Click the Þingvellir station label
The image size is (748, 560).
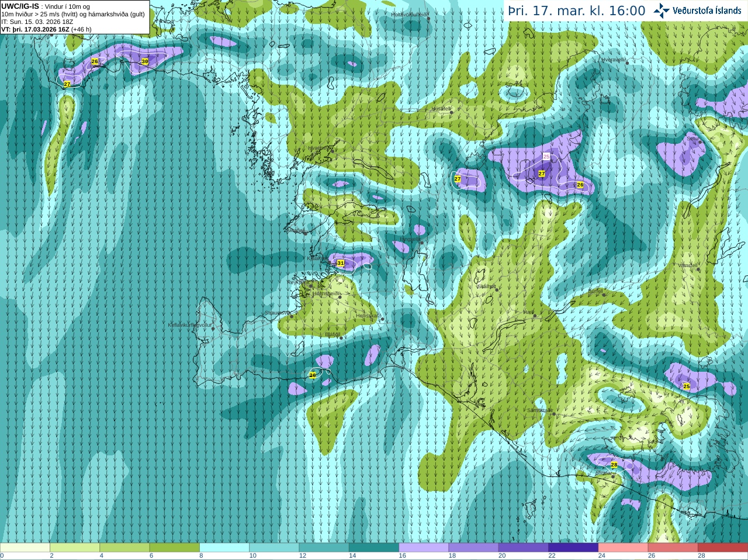pyautogui.click(x=410, y=238)
